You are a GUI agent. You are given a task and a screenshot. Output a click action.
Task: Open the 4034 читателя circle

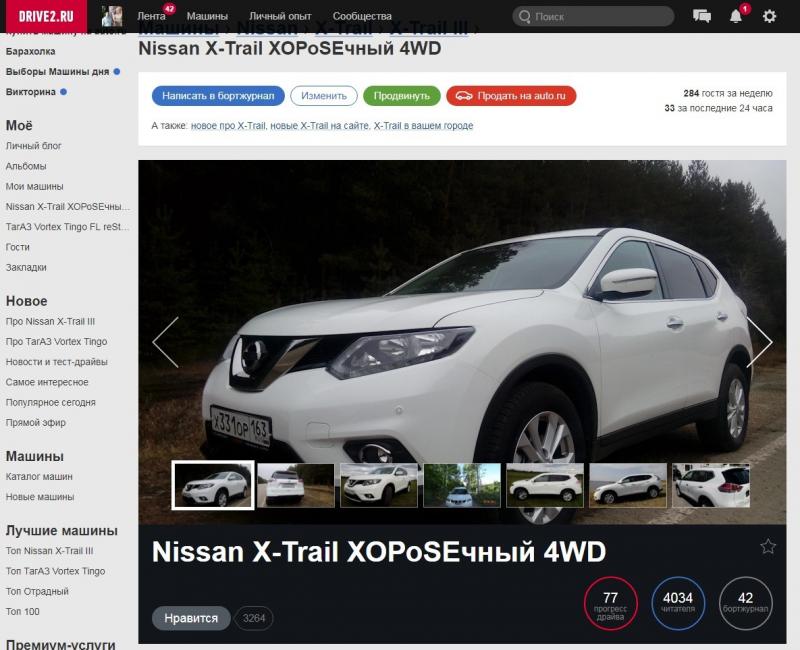pyautogui.click(x=678, y=604)
